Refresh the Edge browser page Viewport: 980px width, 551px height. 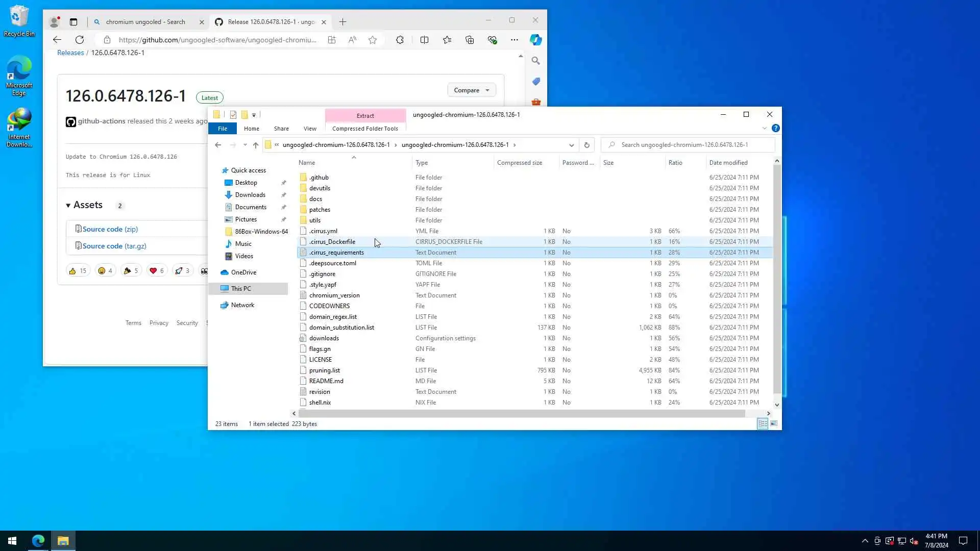[80, 40]
